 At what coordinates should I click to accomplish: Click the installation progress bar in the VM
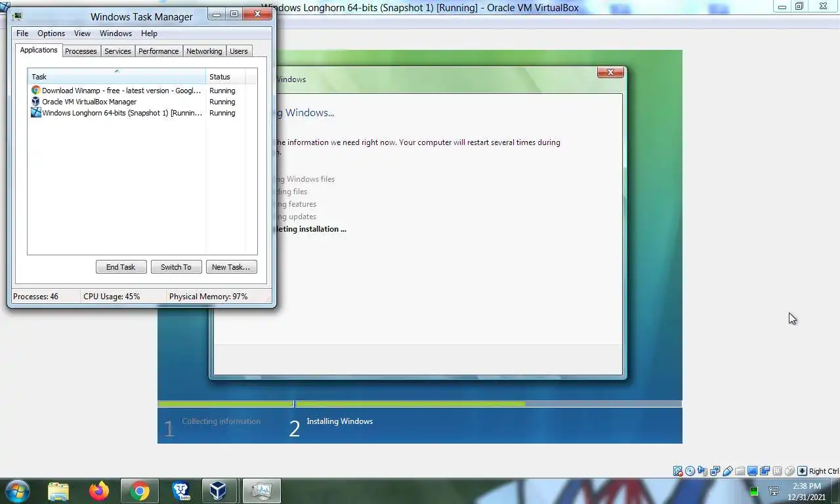420,404
